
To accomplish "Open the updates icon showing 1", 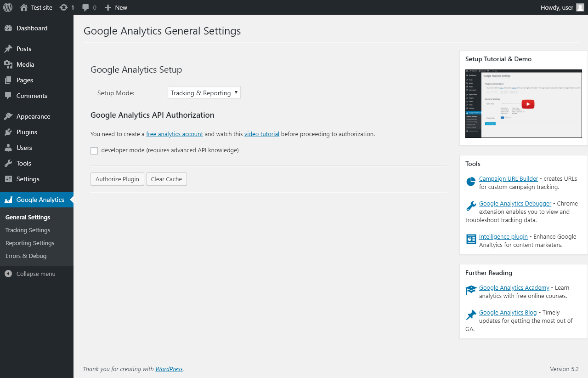I will coord(64,7).
